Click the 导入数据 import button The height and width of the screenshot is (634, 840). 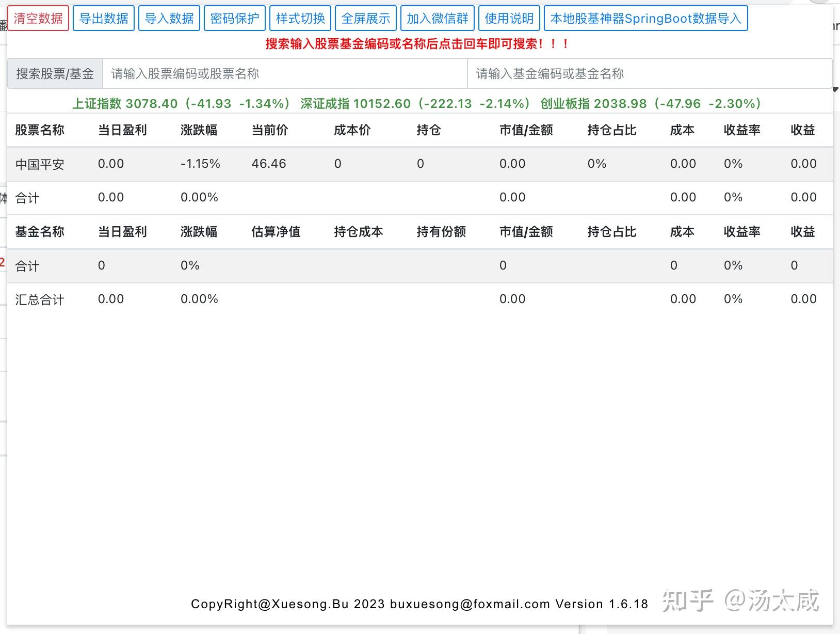coord(169,18)
